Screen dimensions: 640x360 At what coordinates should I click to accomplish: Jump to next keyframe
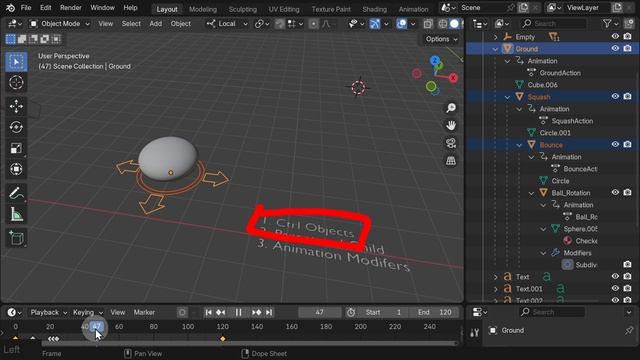pos(256,312)
